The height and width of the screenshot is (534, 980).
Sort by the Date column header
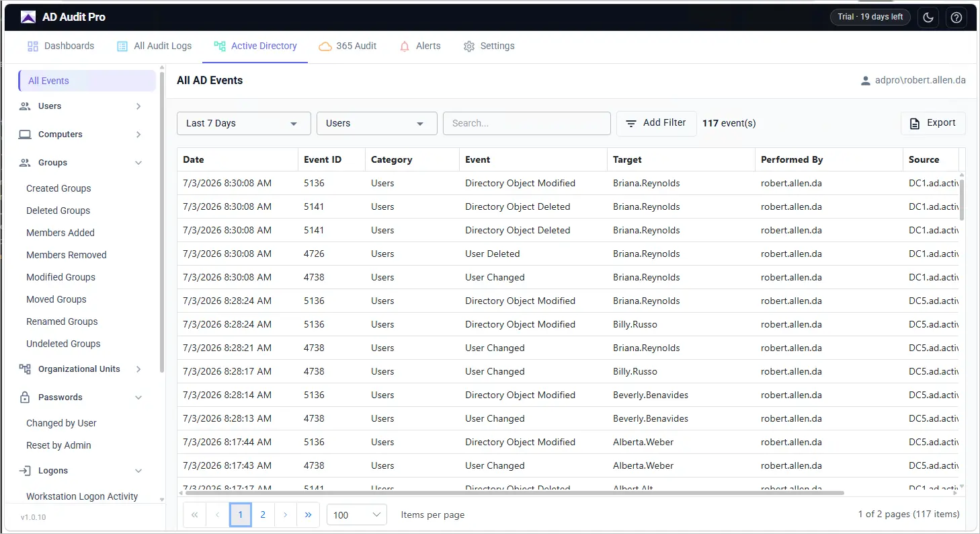pos(238,160)
